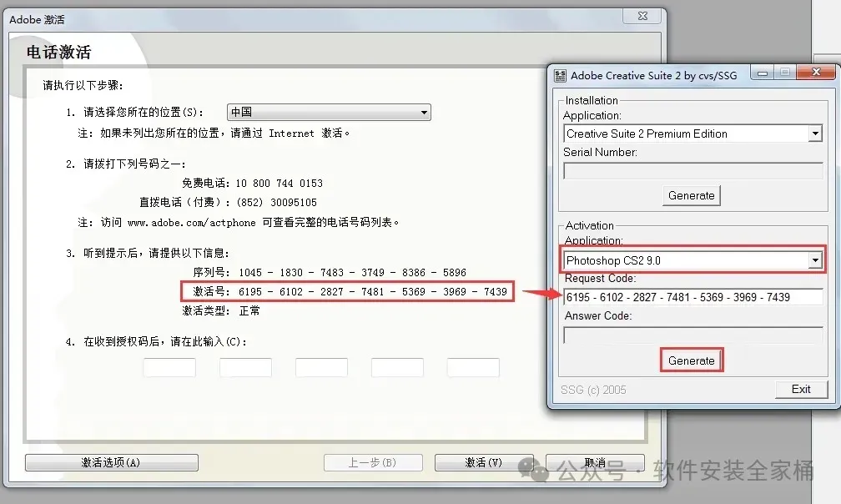Image resolution: width=841 pixels, height=504 pixels.
Task: Click the keygen window title bar icon
Action: coord(560,76)
